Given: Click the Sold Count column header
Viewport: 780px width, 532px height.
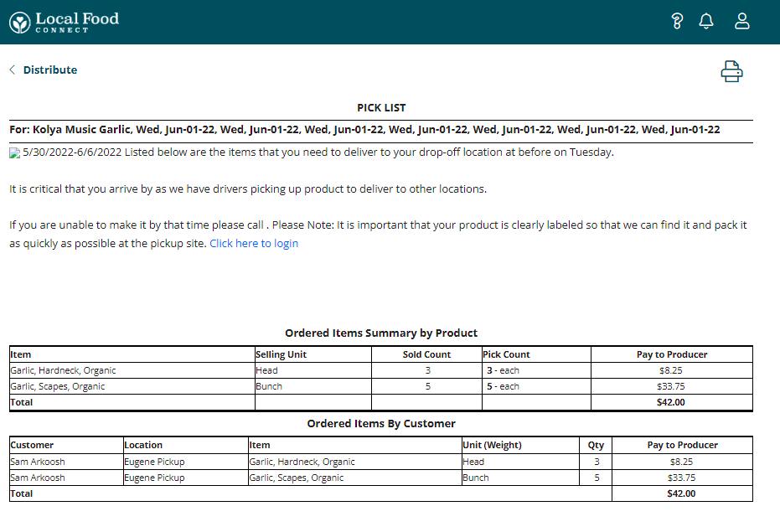Looking at the screenshot, I should click(x=426, y=354).
